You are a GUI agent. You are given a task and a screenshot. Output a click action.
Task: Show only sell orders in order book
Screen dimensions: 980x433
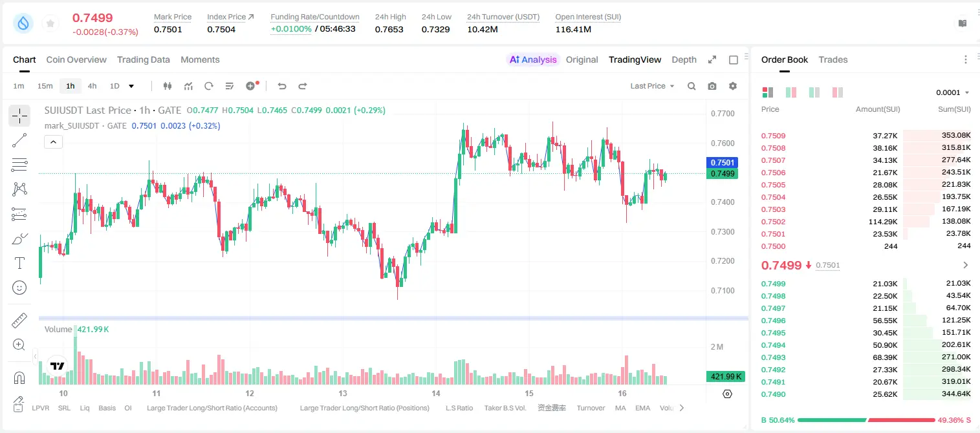coord(838,92)
